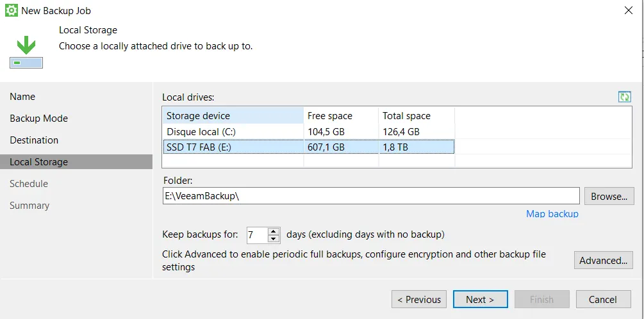Open the Map backup link

click(x=552, y=214)
